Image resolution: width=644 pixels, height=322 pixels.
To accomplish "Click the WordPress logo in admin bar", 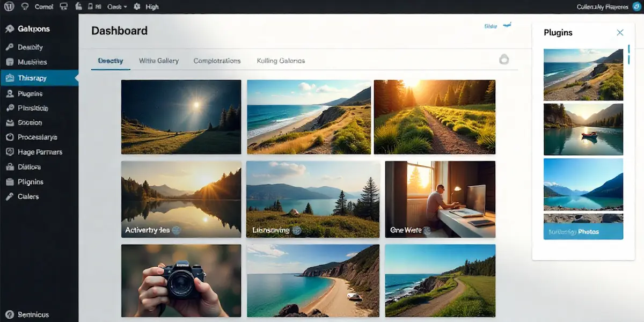I will click(x=9, y=7).
